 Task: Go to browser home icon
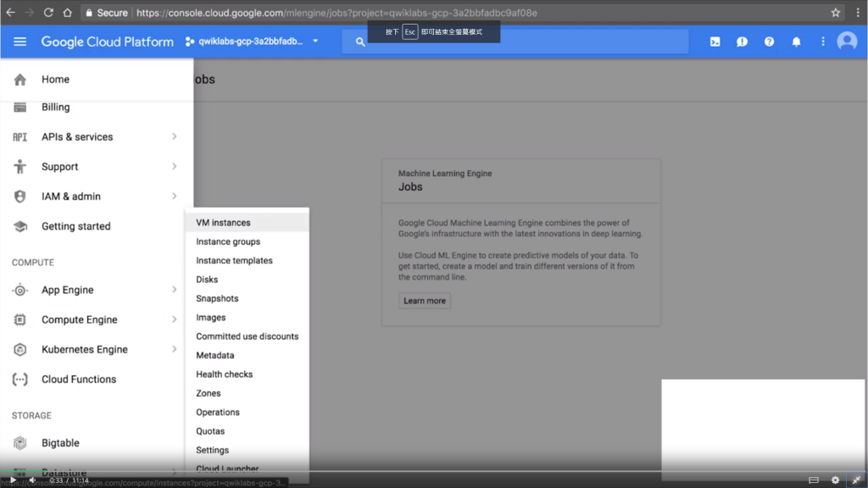point(67,12)
